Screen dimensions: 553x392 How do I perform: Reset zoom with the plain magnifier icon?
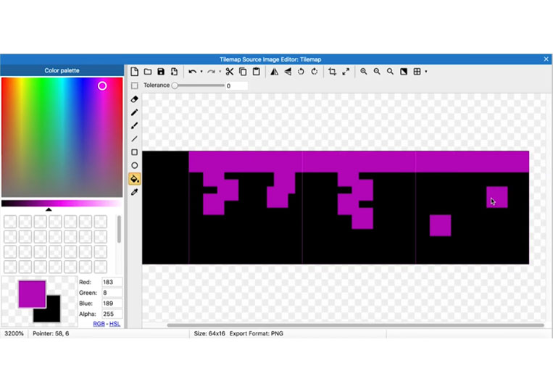pos(390,72)
